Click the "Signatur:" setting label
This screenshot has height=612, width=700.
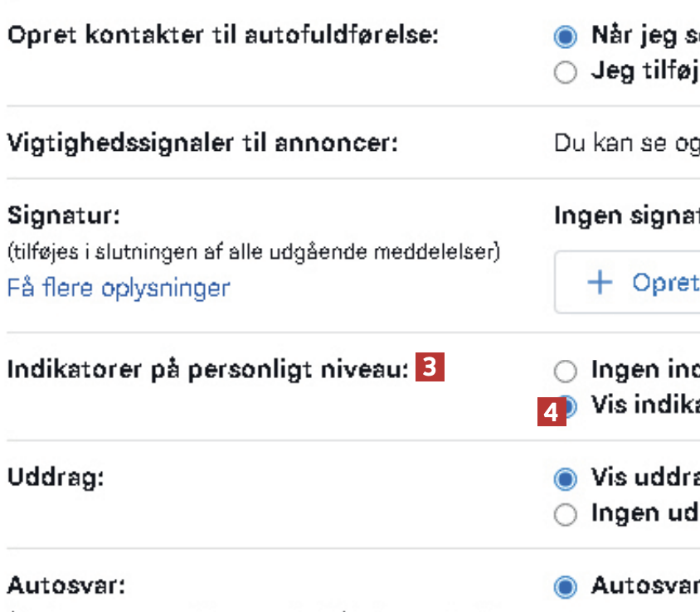(x=64, y=216)
